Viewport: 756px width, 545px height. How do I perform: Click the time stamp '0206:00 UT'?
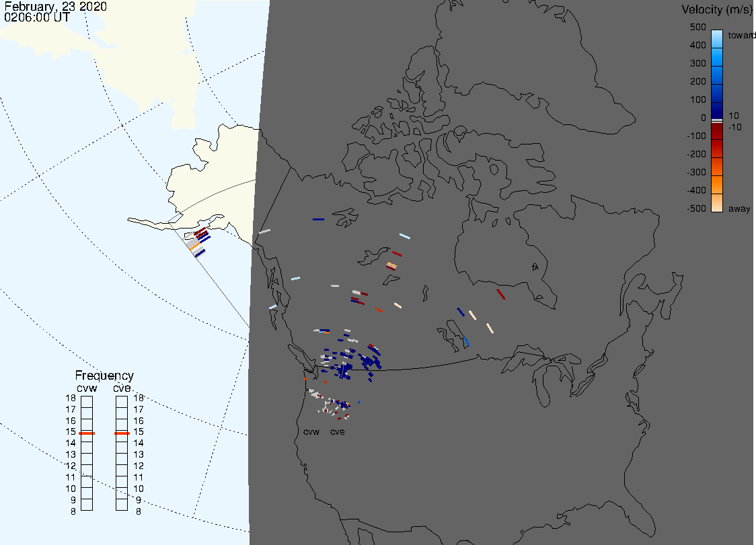click(x=37, y=17)
